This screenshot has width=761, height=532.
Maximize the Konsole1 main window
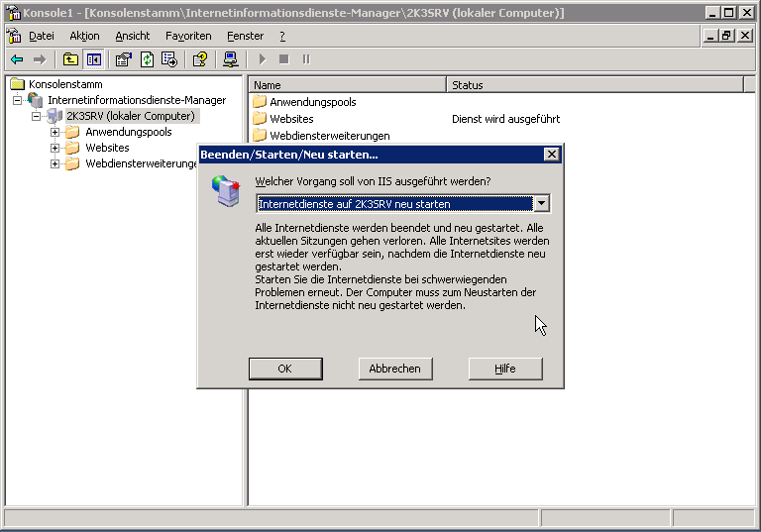pos(729,13)
